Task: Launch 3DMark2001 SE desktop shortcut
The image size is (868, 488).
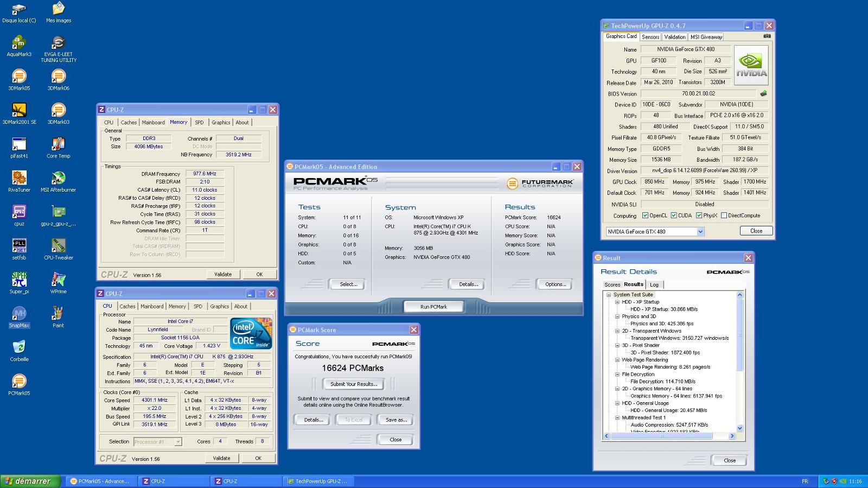Action: coord(19,114)
